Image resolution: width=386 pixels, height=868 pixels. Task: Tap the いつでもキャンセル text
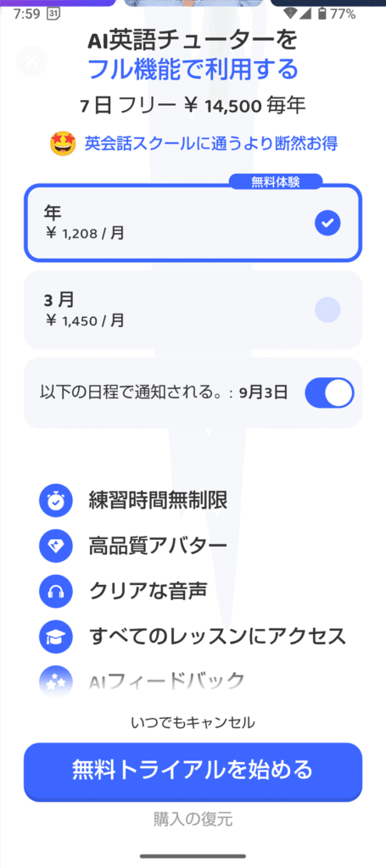coord(193,722)
